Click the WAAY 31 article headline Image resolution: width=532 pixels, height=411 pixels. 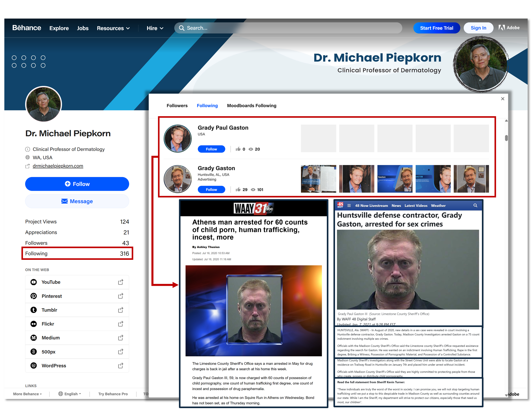250,230
